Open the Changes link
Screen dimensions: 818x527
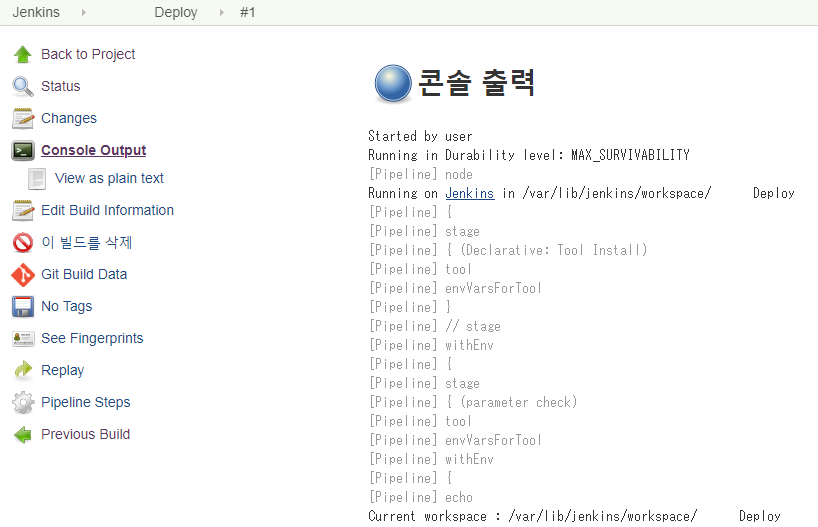(69, 118)
